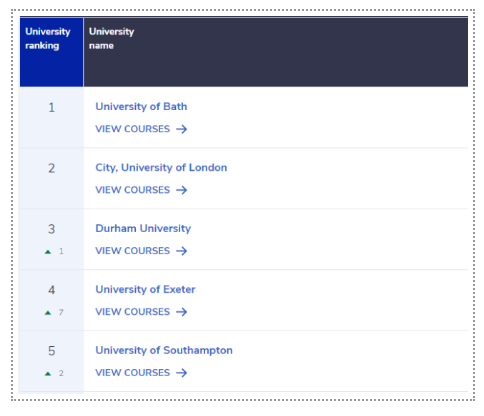Select VIEW COURSES text for University of Bath
Image resolution: width=484 pixels, height=416 pixels.
click(x=133, y=129)
